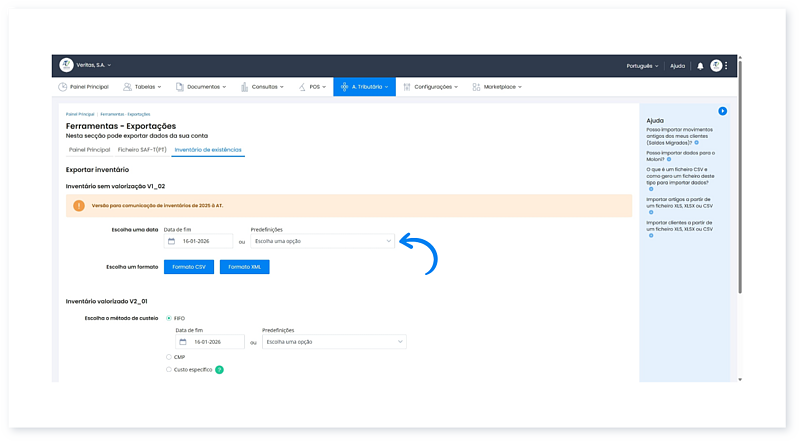The height and width of the screenshot is (442, 800).
Task: Click the notifications bell icon
Action: tap(700, 66)
